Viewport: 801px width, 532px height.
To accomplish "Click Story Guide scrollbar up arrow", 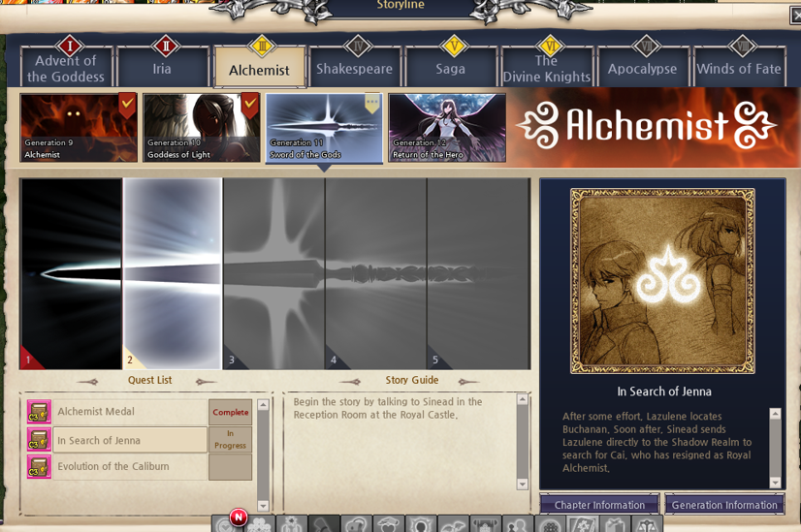I will click(522, 400).
